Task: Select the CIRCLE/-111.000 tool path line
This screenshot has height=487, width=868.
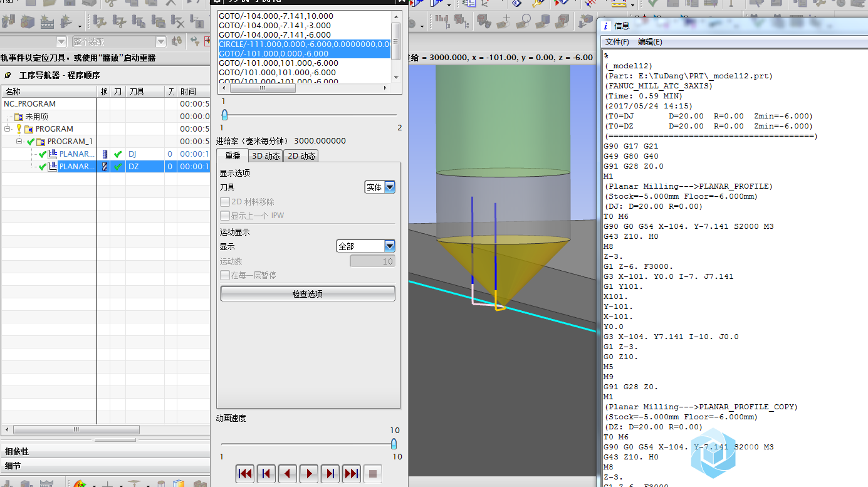Action: pyautogui.click(x=305, y=44)
